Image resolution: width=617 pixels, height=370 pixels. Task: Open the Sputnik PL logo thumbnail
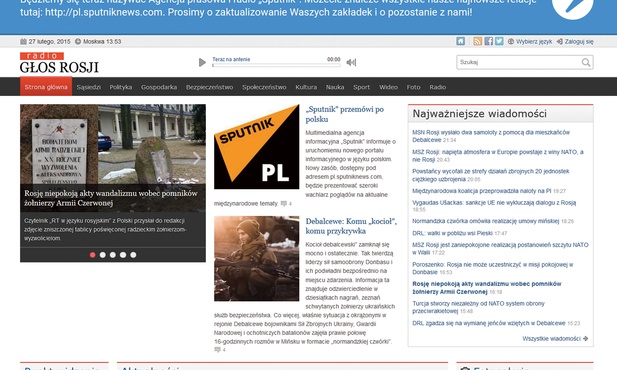[x=257, y=146]
